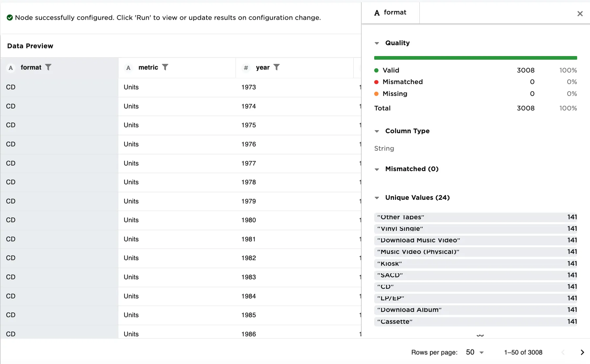Close the format details panel
Viewport: 590px width, 364px height.
tap(580, 14)
